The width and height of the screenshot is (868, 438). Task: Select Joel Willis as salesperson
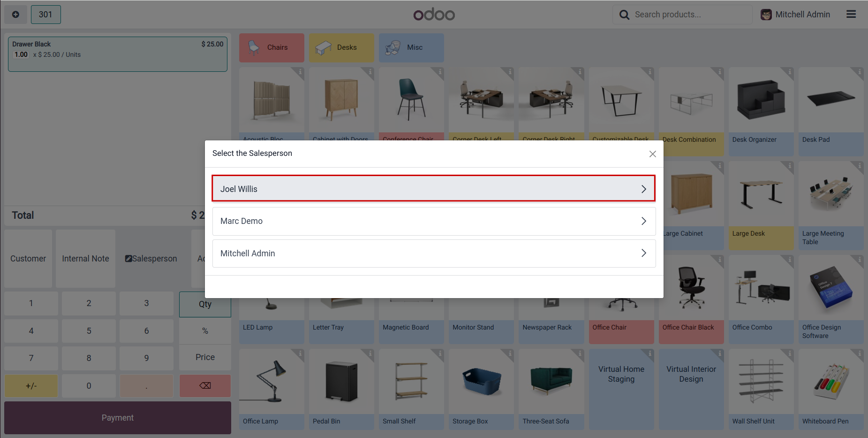tap(433, 189)
